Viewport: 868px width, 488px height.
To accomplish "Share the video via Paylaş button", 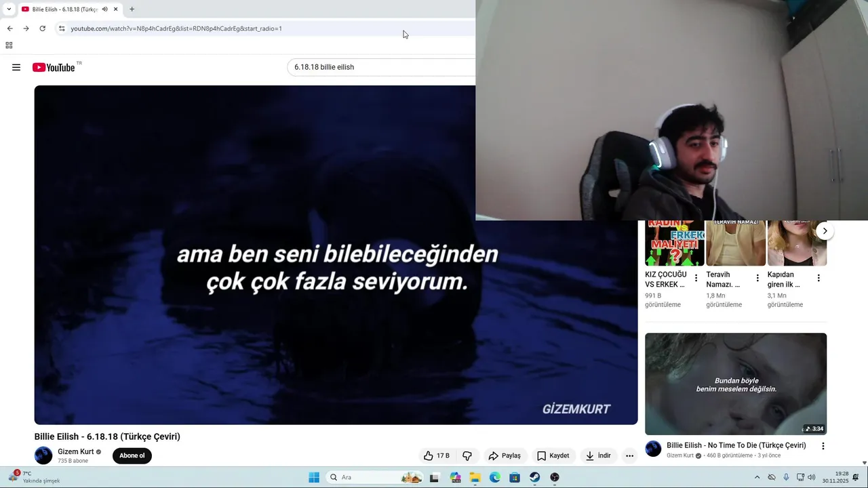I will click(x=505, y=455).
